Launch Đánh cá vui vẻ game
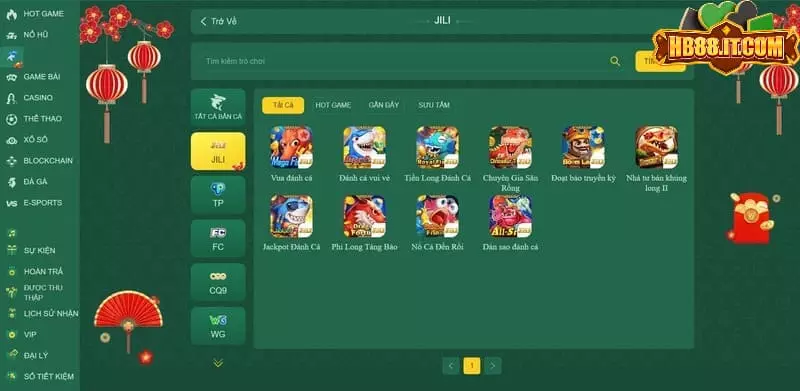 point(364,147)
